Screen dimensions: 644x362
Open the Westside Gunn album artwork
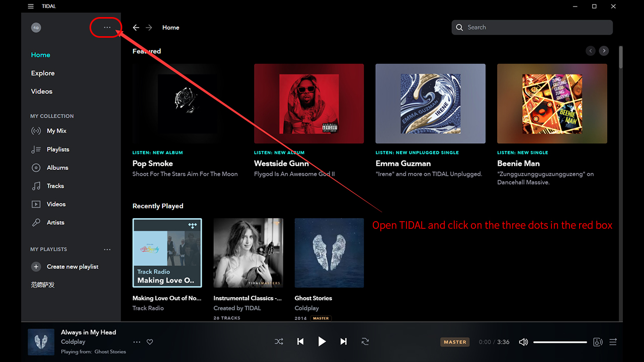[x=309, y=104]
